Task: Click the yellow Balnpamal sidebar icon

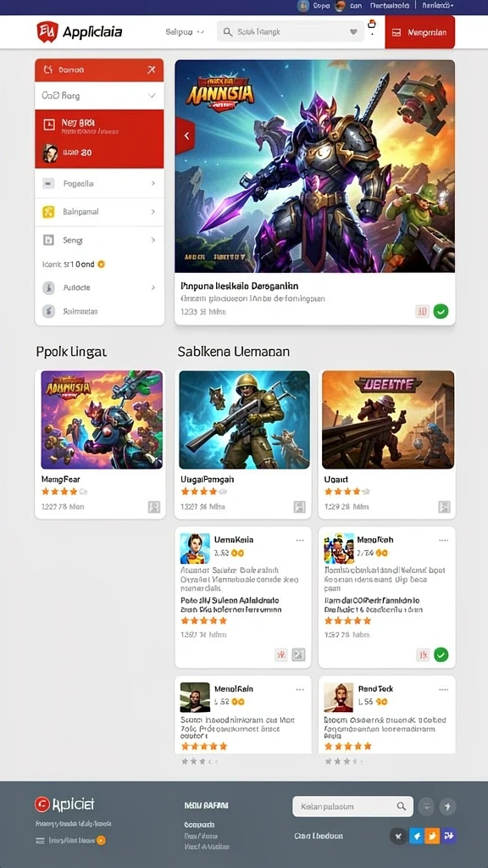Action: [x=48, y=211]
